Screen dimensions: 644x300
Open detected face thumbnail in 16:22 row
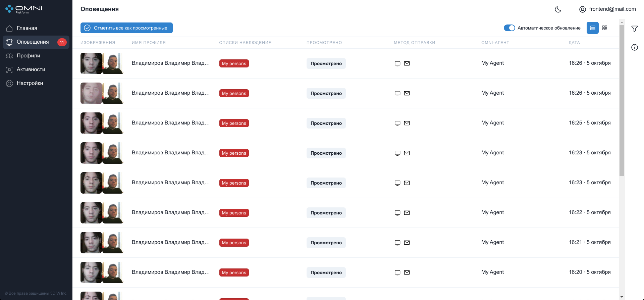tap(91, 213)
